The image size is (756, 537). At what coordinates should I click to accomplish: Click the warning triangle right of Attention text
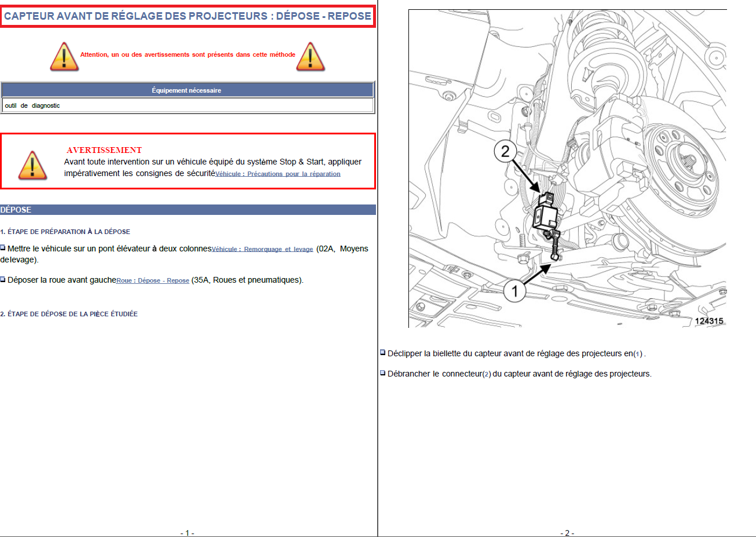311,56
